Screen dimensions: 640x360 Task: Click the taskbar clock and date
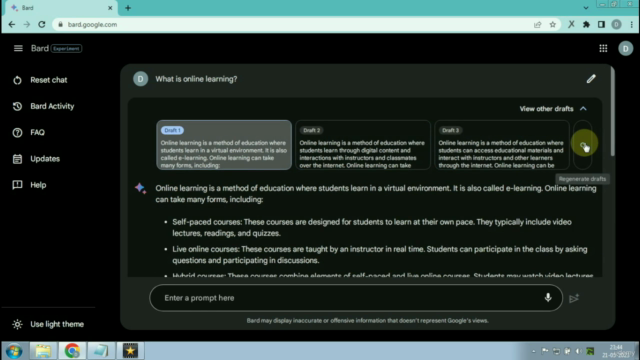(x=616, y=351)
